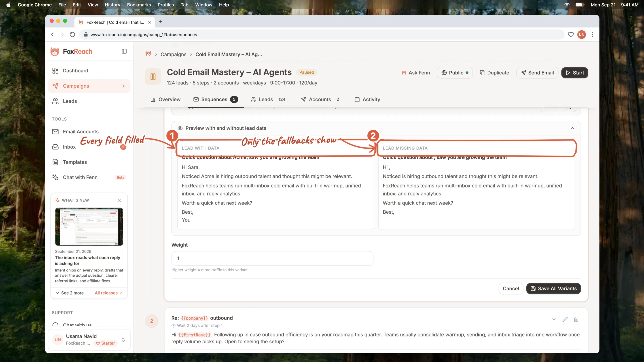This screenshot has height=362, width=644.
Task: Close the FoxReach browser tab
Action: click(150, 22)
